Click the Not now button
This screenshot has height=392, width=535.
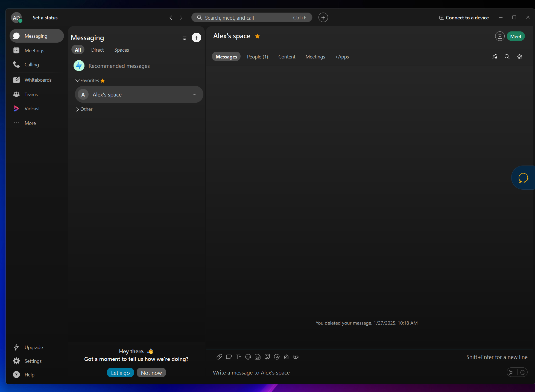tap(151, 373)
